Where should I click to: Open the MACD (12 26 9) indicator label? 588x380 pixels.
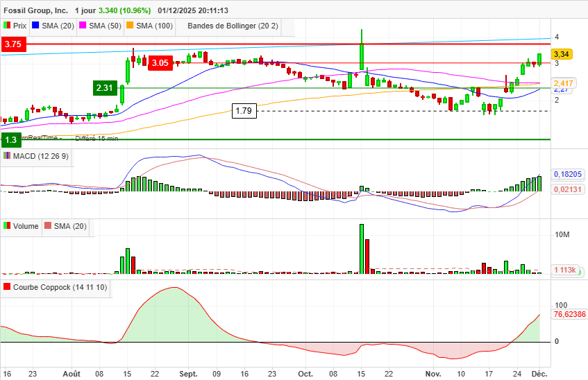(x=40, y=156)
